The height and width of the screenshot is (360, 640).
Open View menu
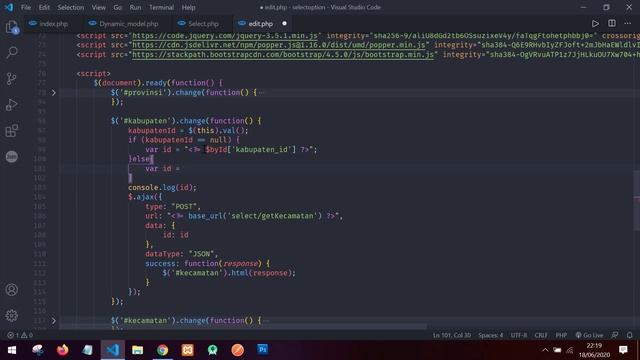[98, 7]
